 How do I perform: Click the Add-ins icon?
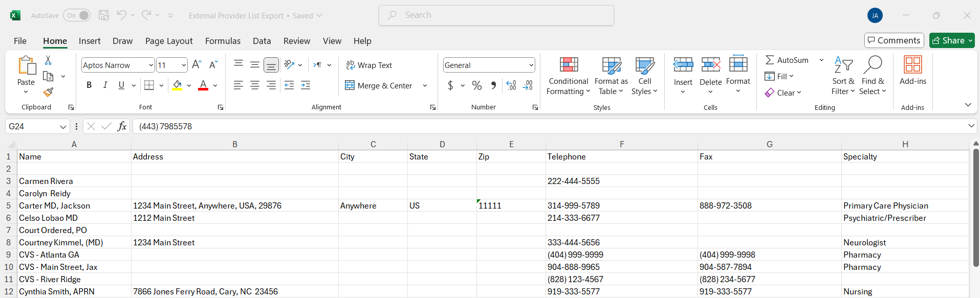pos(912,71)
